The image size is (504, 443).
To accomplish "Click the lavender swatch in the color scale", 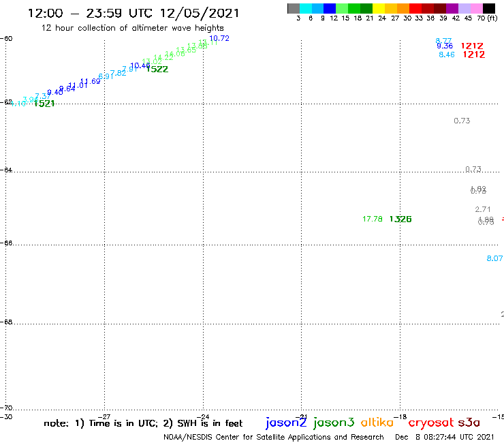I will 464,8.
